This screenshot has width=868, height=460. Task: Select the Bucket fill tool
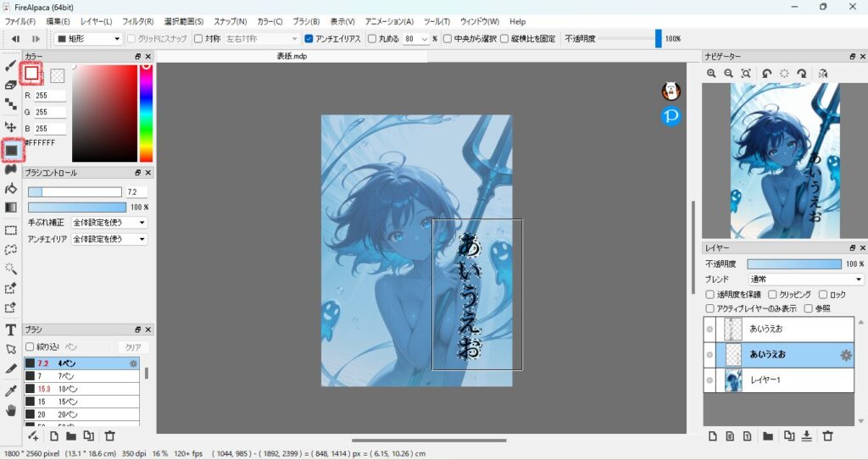coord(10,189)
